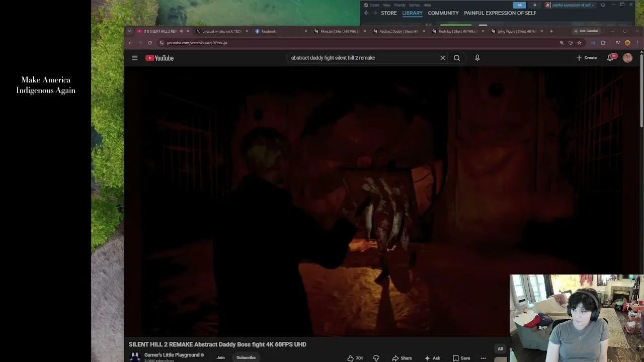Close the unusual_whales on X tab
This screenshot has width=644, height=362.
click(247, 31)
